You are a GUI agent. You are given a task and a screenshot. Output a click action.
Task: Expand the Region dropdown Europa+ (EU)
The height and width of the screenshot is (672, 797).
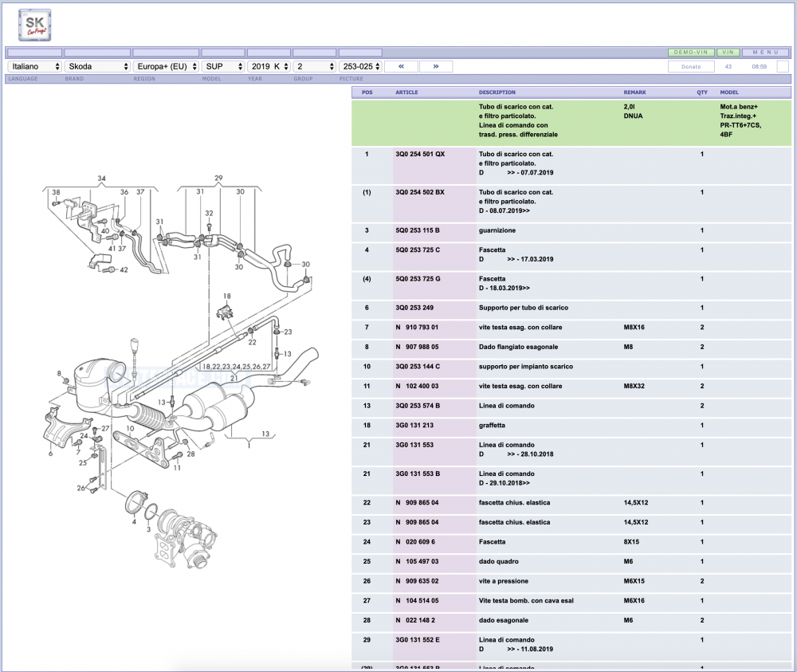point(166,67)
